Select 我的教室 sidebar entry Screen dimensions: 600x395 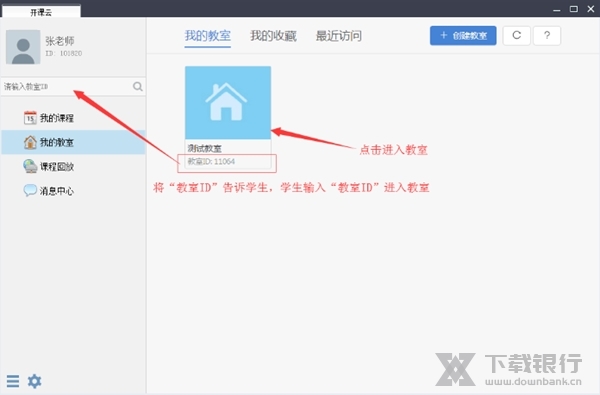click(x=73, y=142)
